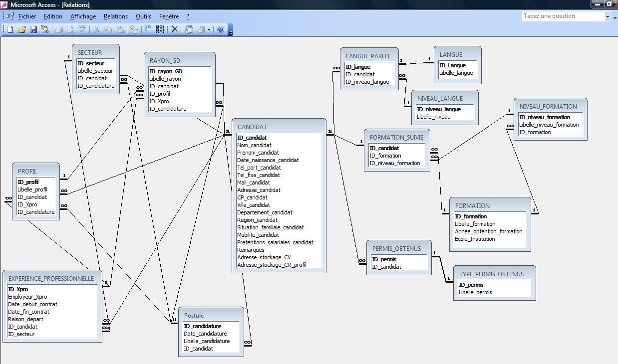Select field Libelle_secteur in SECTEUR

click(x=95, y=71)
